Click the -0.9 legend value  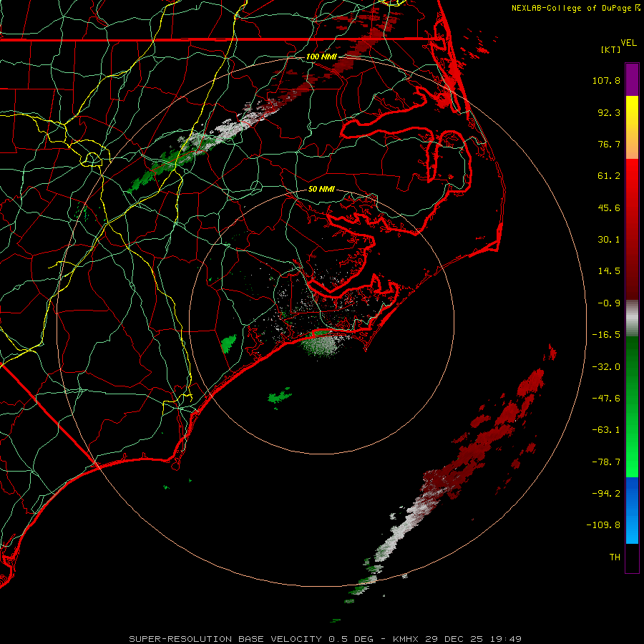tap(609, 303)
